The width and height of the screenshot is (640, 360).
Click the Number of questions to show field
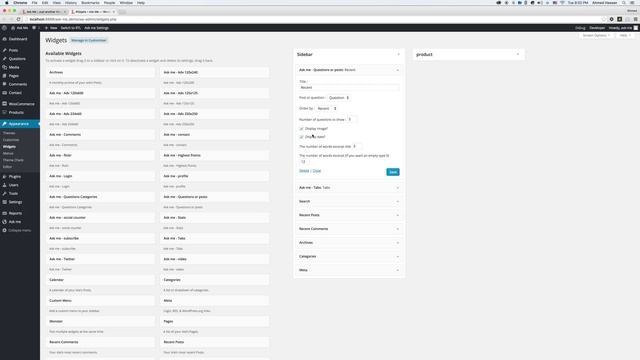click(351, 120)
